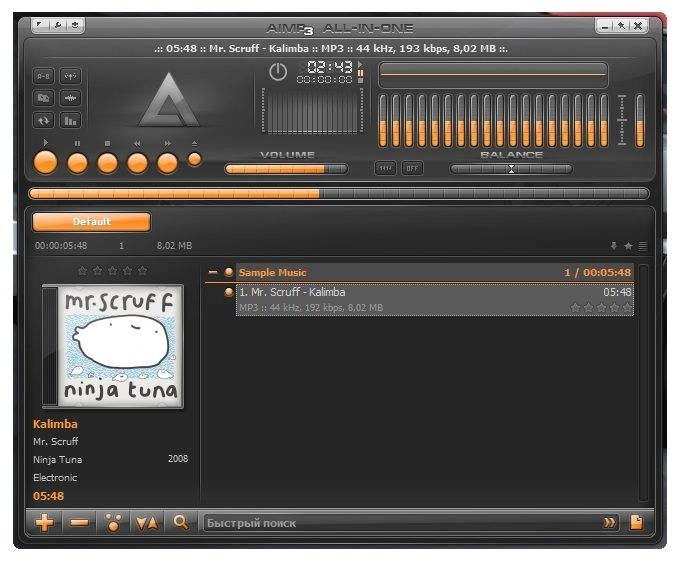Open the sort playlist button

click(147, 522)
